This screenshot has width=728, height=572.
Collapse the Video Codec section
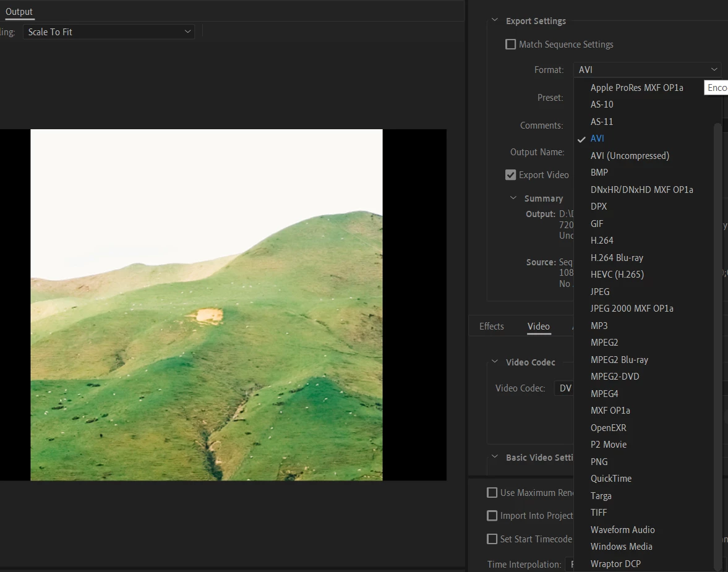pos(494,362)
